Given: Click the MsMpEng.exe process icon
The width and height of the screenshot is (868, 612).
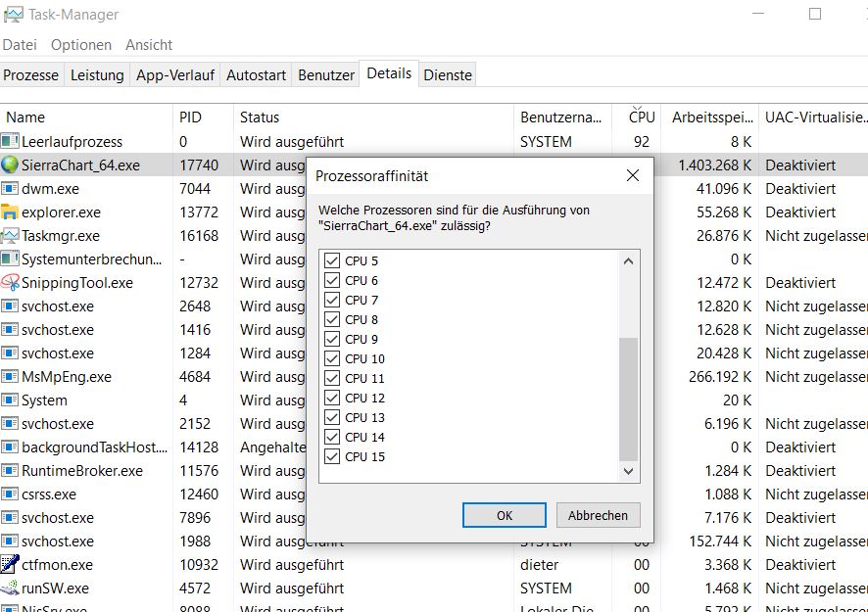Looking at the screenshot, I should tap(10, 377).
